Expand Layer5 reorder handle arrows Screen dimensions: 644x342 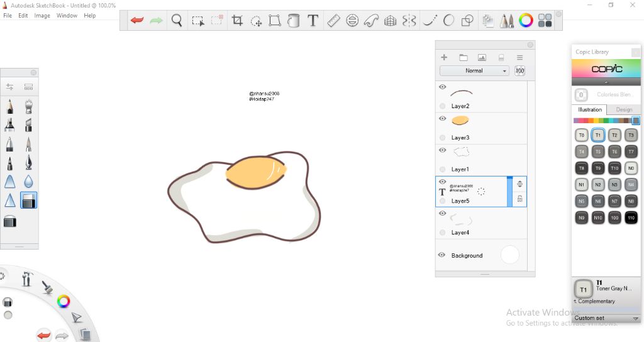coord(519,184)
